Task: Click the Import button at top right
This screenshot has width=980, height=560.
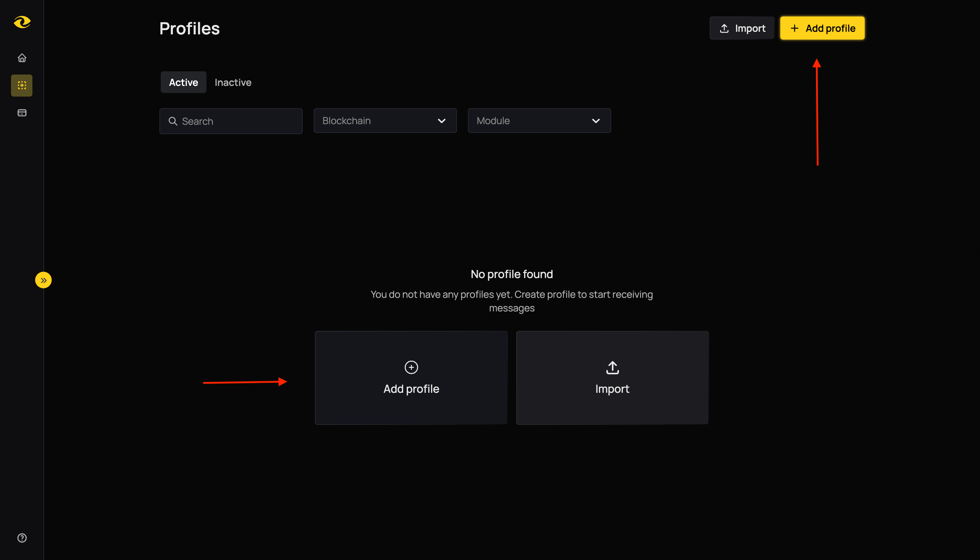Action: 741,28
